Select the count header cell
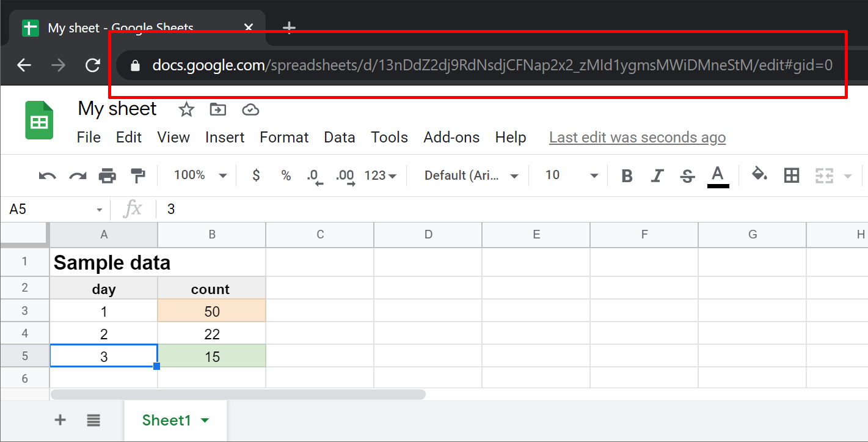This screenshot has height=442, width=868. pos(212,289)
